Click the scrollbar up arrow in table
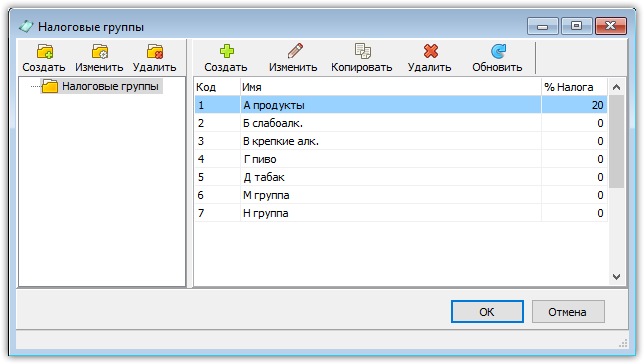This screenshot has height=364, width=644. click(616, 87)
